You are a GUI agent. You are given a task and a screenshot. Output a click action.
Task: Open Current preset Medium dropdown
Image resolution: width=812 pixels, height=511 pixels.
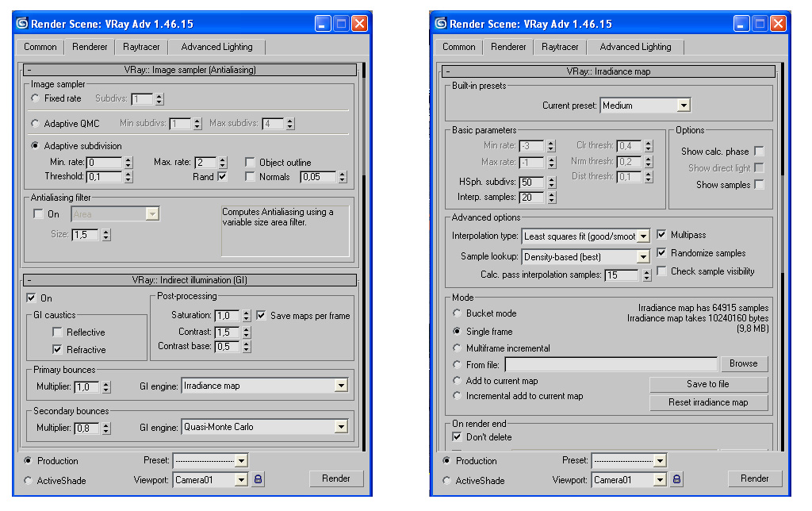pyautogui.click(x=684, y=106)
